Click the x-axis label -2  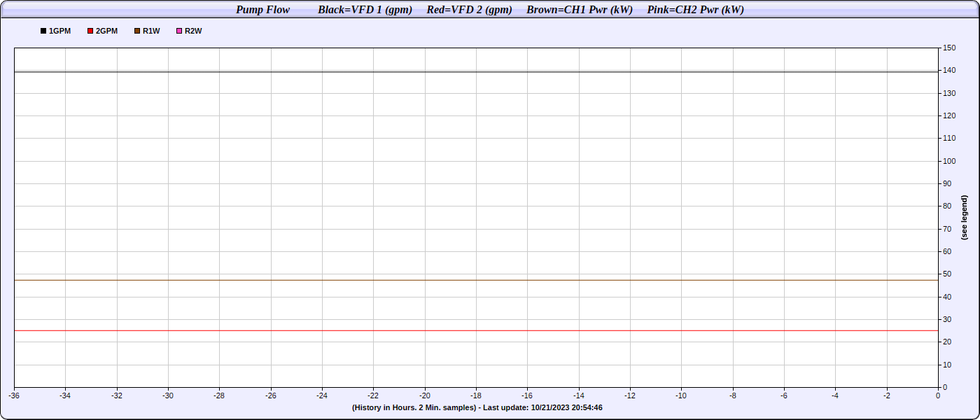[x=887, y=395]
